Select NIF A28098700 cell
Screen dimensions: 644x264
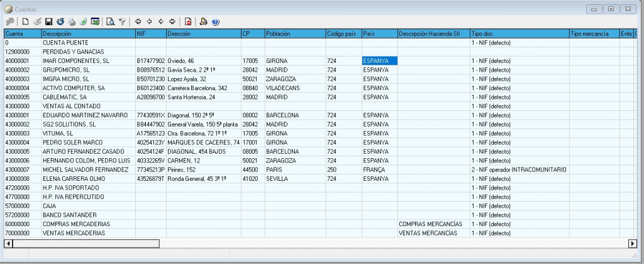click(x=151, y=97)
